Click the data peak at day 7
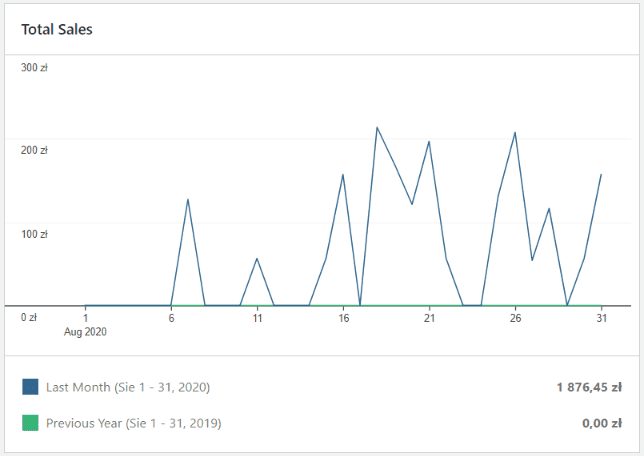The height and width of the screenshot is (456, 644). click(x=188, y=199)
